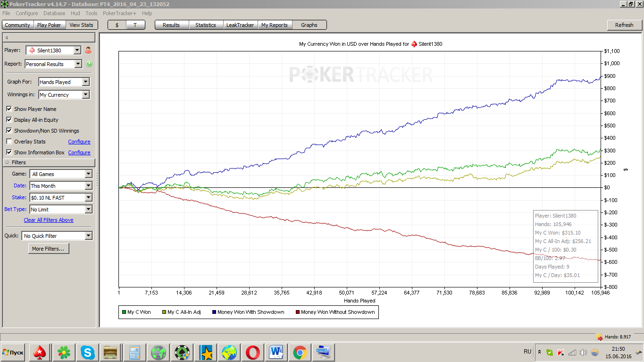The width and height of the screenshot is (644, 362).
Task: Click the green shield tray icon
Action: click(x=550, y=352)
